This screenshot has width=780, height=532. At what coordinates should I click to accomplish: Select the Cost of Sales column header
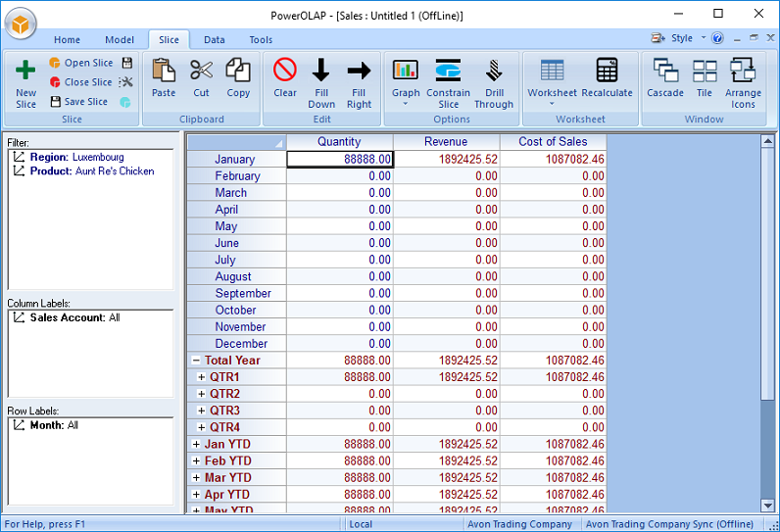coord(554,142)
